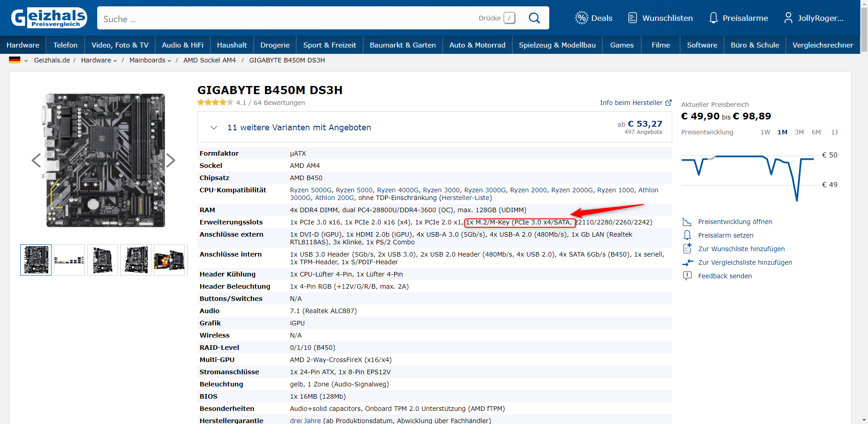Open the Audio & HiFi category

[x=183, y=45]
